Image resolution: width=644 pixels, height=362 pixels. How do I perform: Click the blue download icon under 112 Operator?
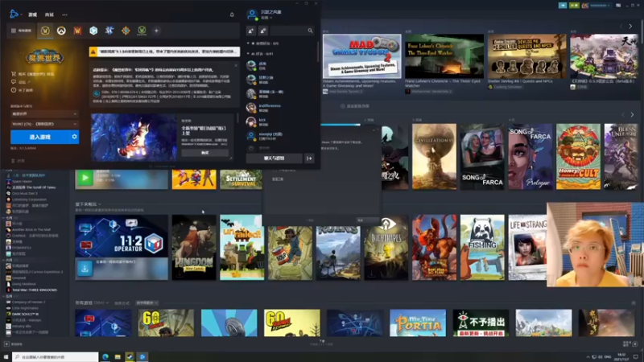[85, 269]
